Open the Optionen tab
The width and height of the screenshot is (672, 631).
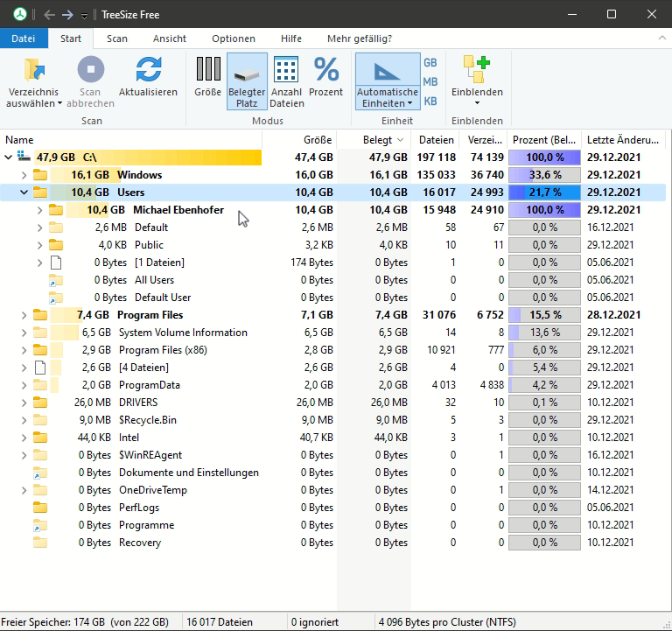coord(234,39)
